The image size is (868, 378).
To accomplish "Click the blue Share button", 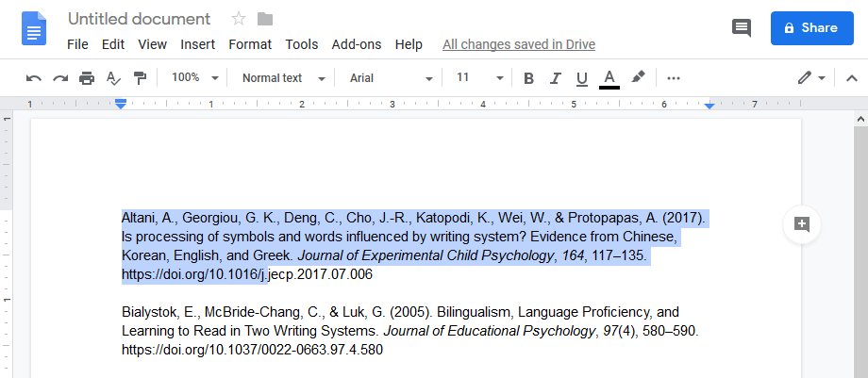I will (812, 28).
